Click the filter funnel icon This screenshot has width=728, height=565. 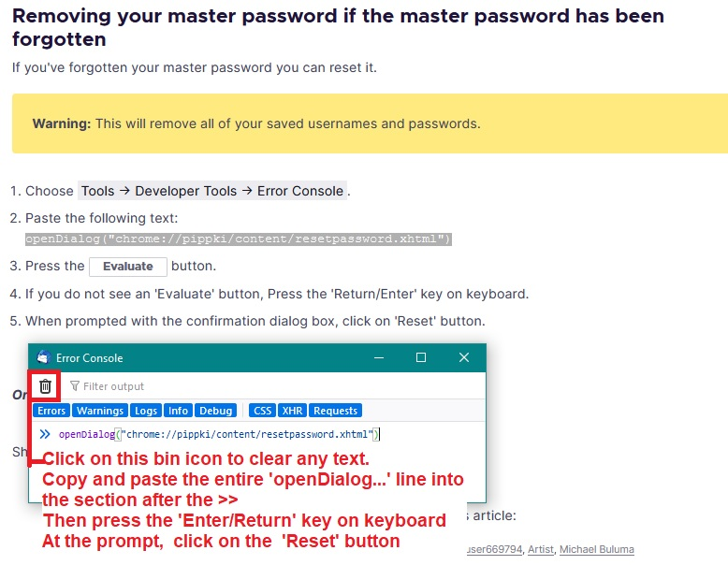point(74,386)
